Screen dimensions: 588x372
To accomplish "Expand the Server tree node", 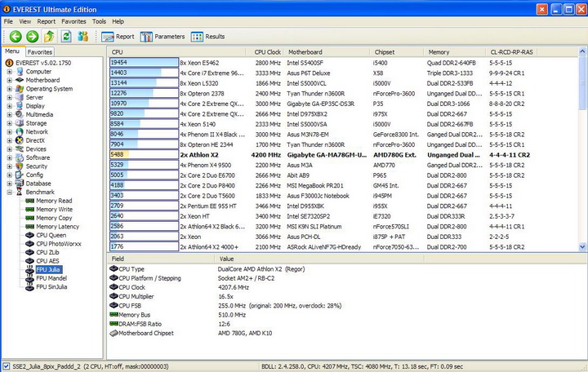I will 9,97.
